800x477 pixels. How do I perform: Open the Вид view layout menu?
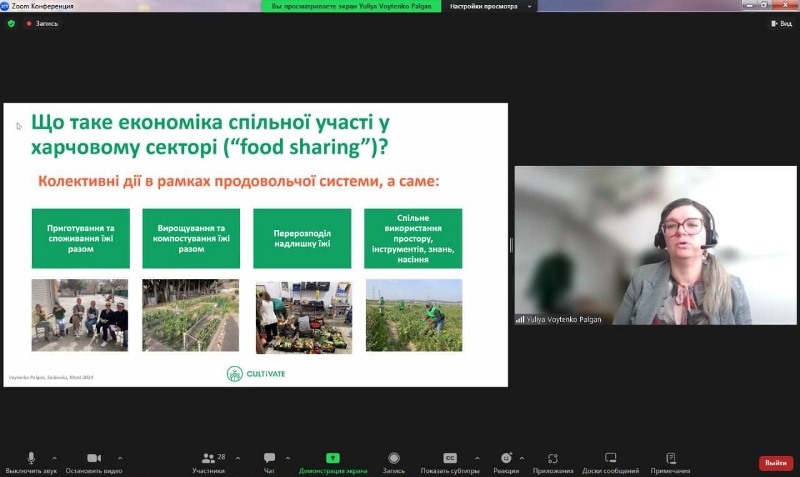(x=780, y=23)
